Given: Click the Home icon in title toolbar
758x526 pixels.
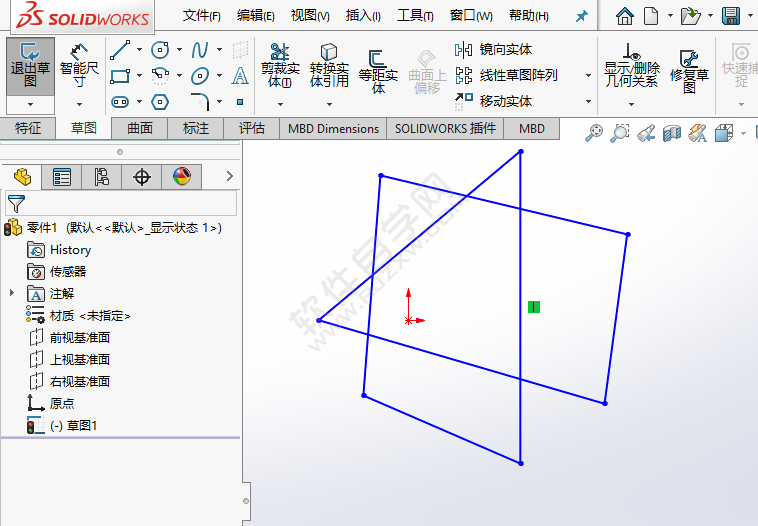Looking at the screenshot, I should [625, 16].
